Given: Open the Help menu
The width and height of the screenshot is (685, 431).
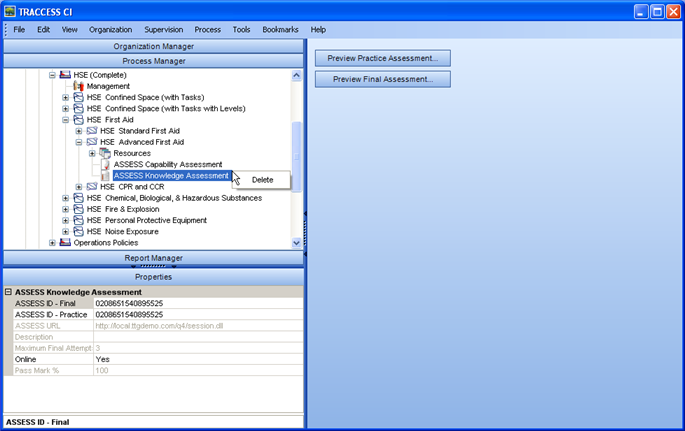Looking at the screenshot, I should 318,30.
